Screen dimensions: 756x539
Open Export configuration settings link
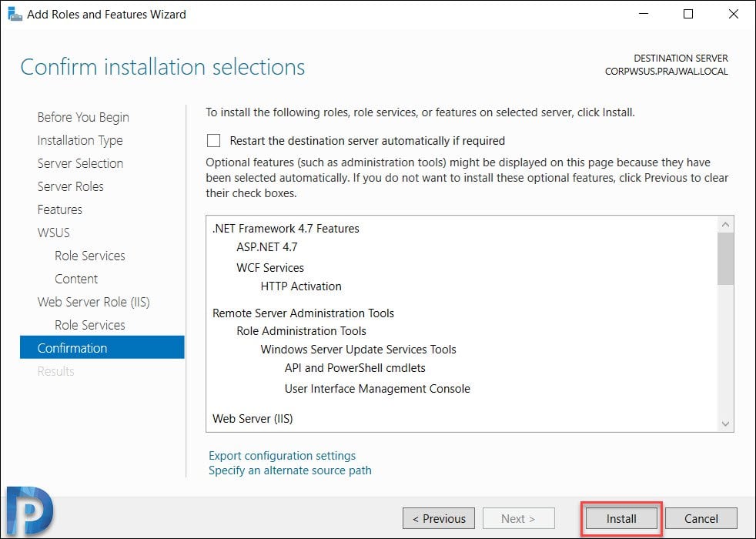[282, 456]
